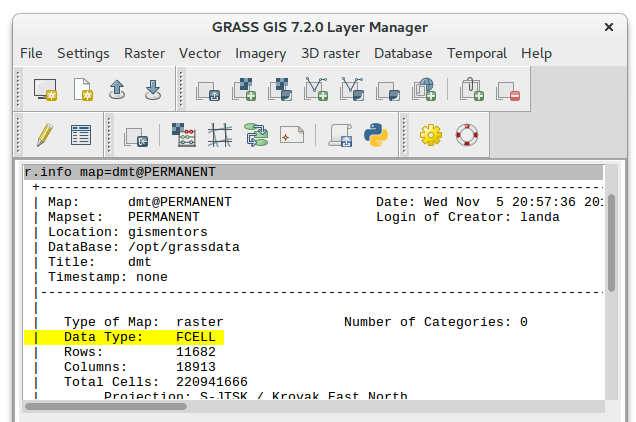Edit selected vector map pencil icon
This screenshot has width=636, height=422.
pos(45,135)
